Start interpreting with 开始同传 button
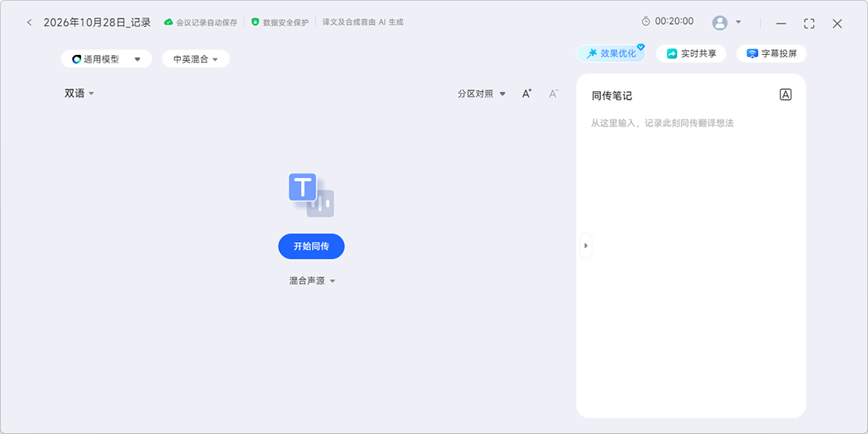868x434 pixels. coord(311,247)
